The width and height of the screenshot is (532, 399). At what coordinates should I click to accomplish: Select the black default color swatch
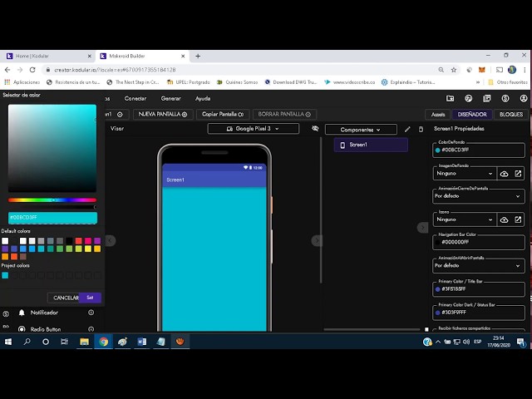[69, 241]
